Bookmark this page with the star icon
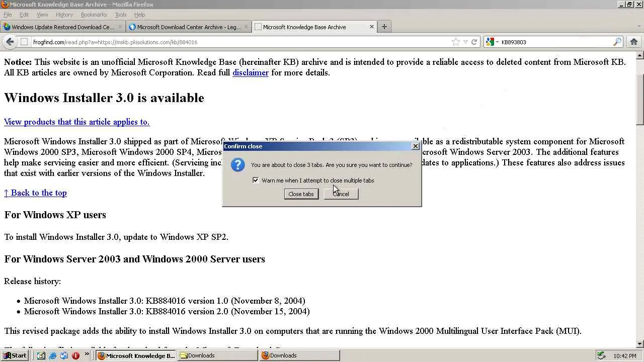644x362 pixels. coord(456,42)
